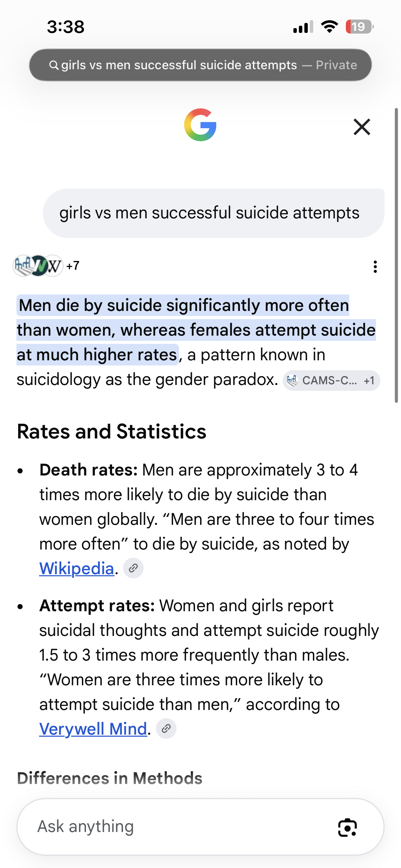
Task: Tap the Google logo icon
Action: point(200,125)
